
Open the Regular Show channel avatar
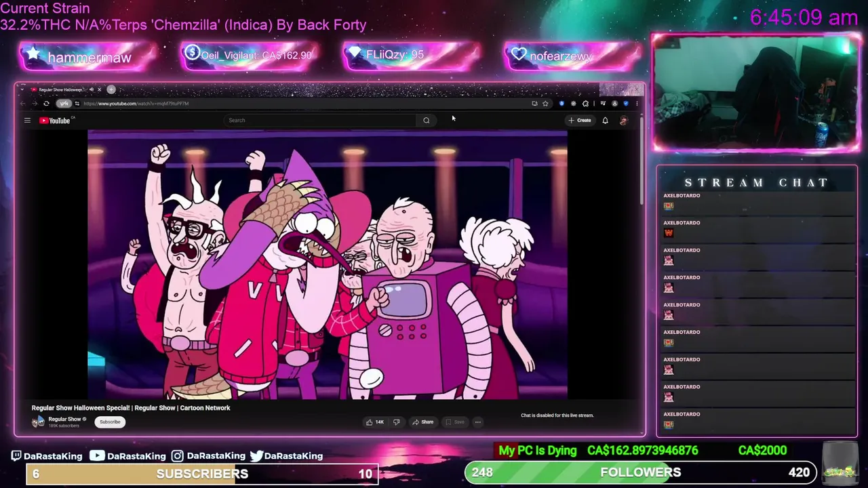[x=38, y=422]
